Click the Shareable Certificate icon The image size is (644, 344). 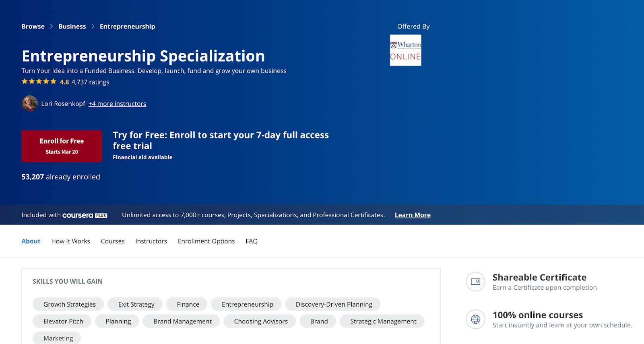click(475, 282)
